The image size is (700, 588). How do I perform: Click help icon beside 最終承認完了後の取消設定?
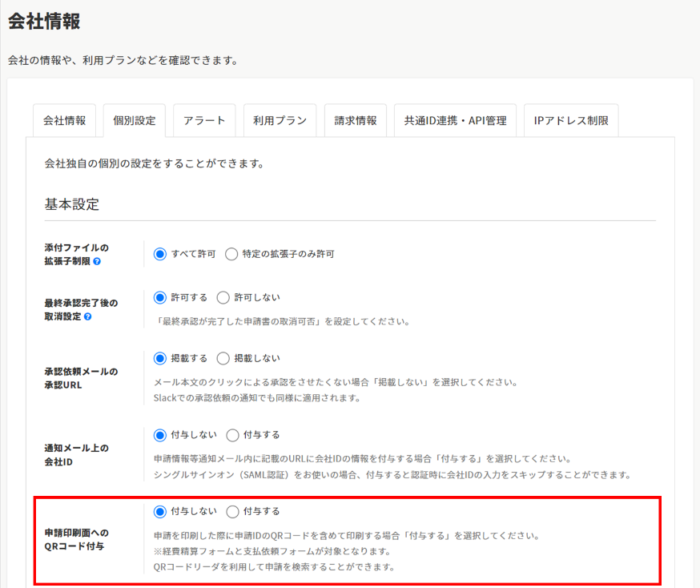[87, 316]
